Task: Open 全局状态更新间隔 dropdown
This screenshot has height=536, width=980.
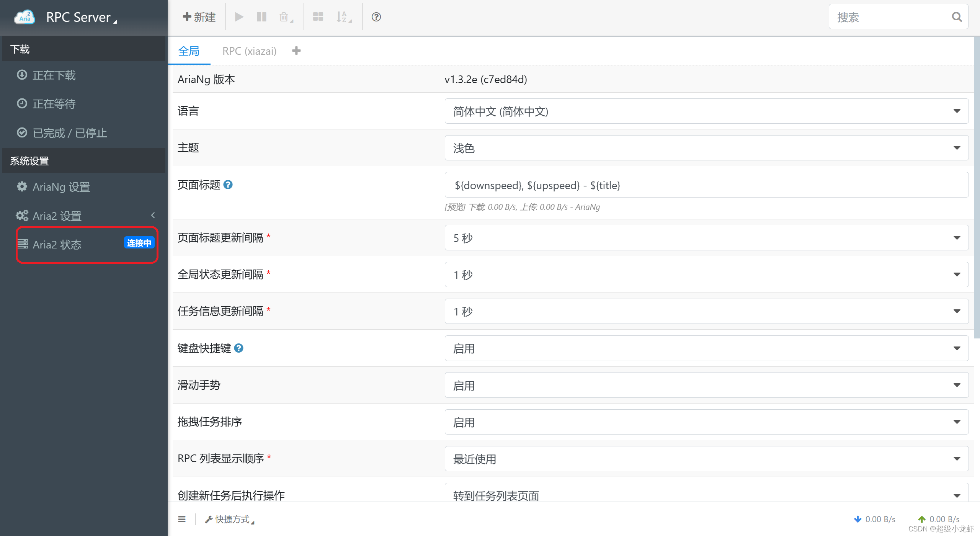Action: click(707, 275)
